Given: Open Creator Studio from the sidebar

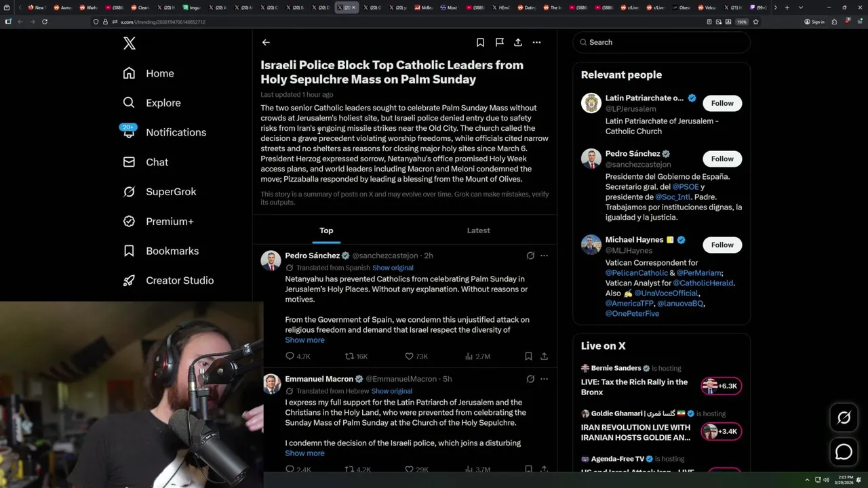Looking at the screenshot, I should coord(168,281).
